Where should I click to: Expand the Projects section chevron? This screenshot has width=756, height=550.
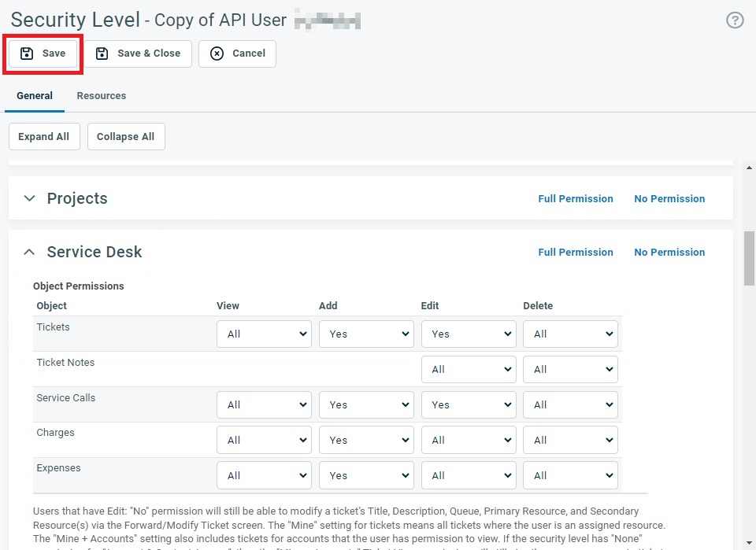coord(29,199)
